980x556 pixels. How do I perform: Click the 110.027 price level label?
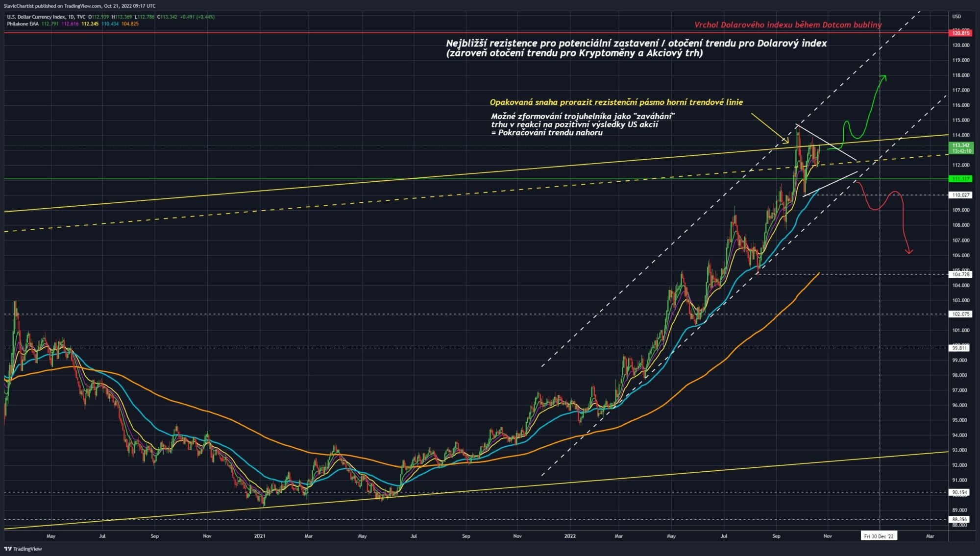pos(960,195)
